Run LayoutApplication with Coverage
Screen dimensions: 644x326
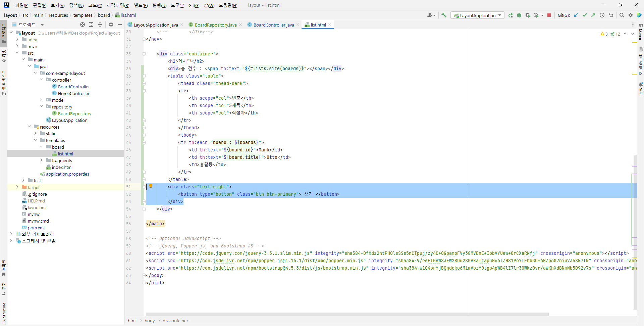coord(528,15)
